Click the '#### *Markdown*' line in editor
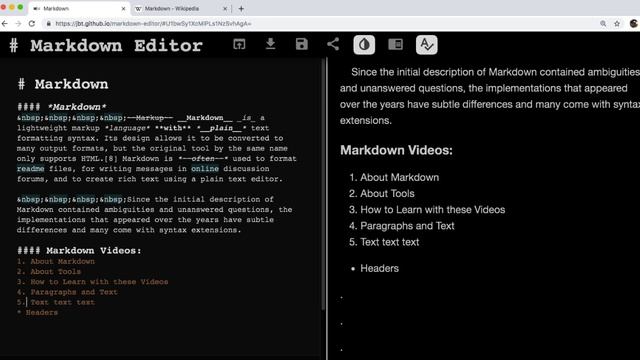The height and width of the screenshot is (360, 640). (62, 107)
